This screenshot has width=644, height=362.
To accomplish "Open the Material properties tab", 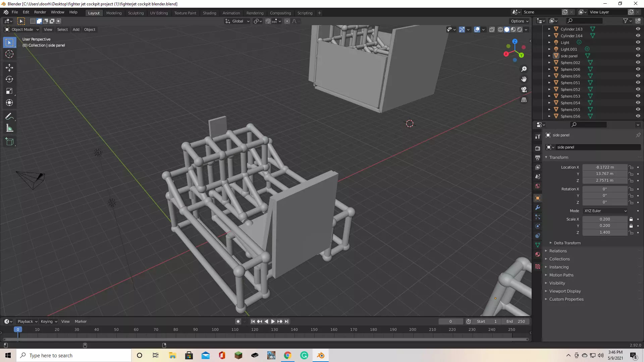I will 538,254.
